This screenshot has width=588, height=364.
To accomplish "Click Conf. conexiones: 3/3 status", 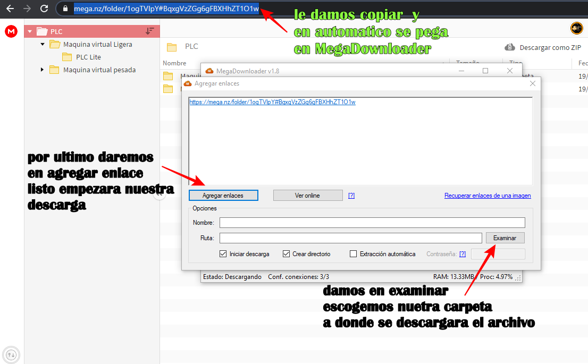I will (298, 277).
